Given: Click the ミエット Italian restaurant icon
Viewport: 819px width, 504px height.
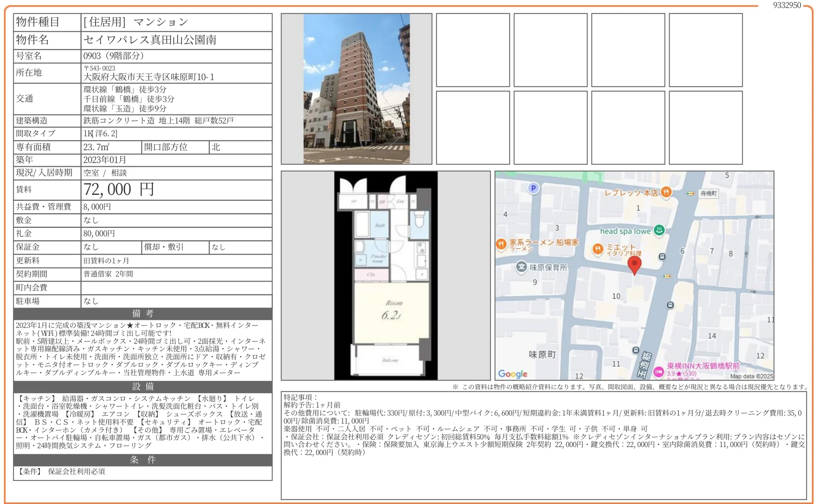Looking at the screenshot, I should (x=598, y=249).
